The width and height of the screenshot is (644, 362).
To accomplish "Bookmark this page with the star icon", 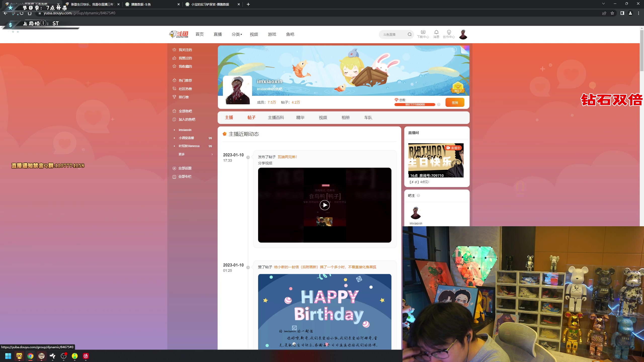I will (x=612, y=13).
